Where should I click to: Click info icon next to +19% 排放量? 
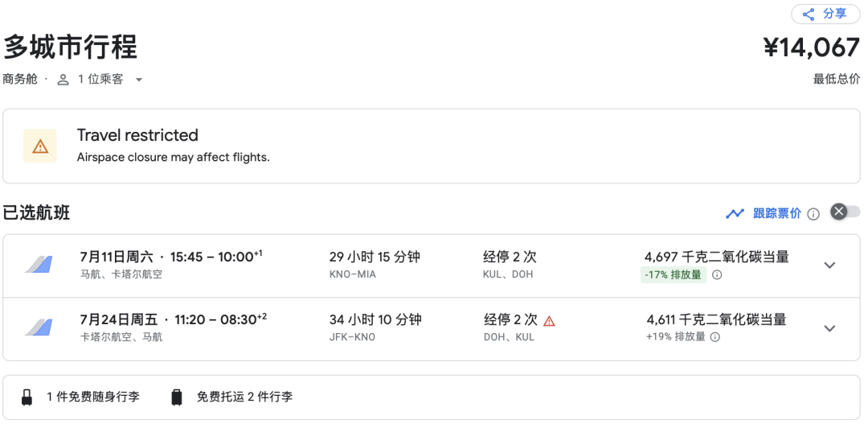[715, 337]
